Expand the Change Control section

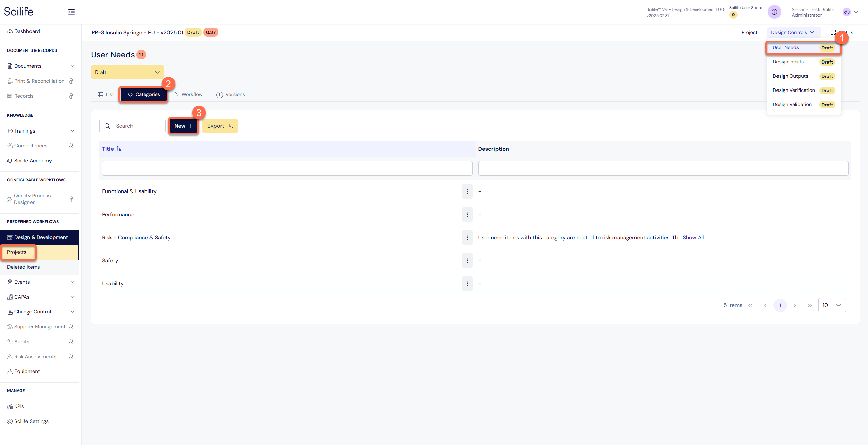[41, 312]
